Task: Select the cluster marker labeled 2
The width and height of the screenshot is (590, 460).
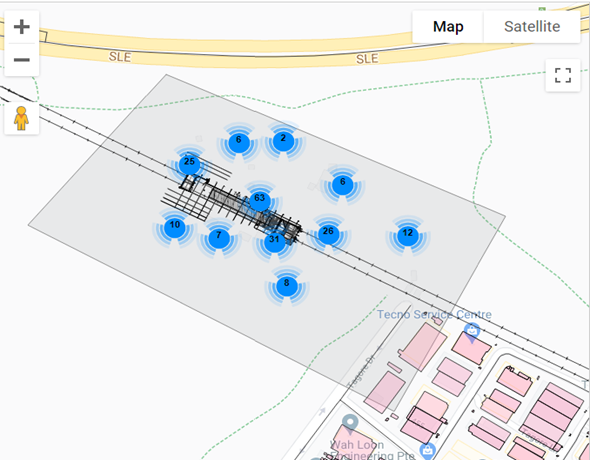Action: click(x=283, y=141)
